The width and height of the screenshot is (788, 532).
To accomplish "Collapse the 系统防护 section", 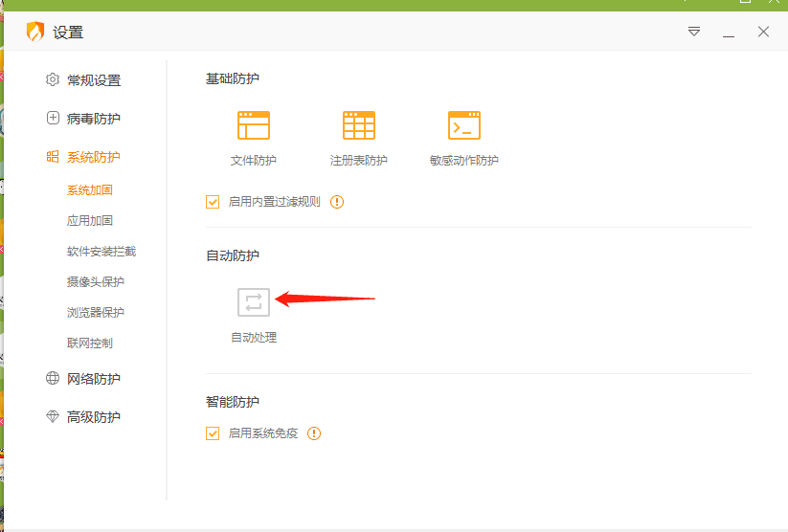I will coord(93,157).
